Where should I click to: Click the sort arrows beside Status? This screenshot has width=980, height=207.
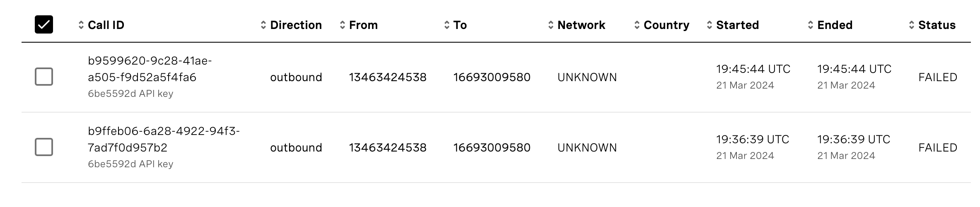click(x=911, y=25)
